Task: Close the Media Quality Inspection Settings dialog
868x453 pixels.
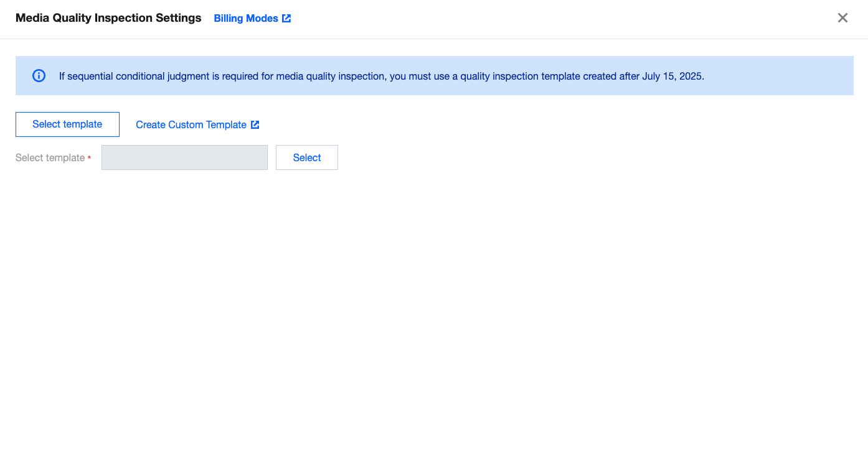Action: tap(842, 18)
